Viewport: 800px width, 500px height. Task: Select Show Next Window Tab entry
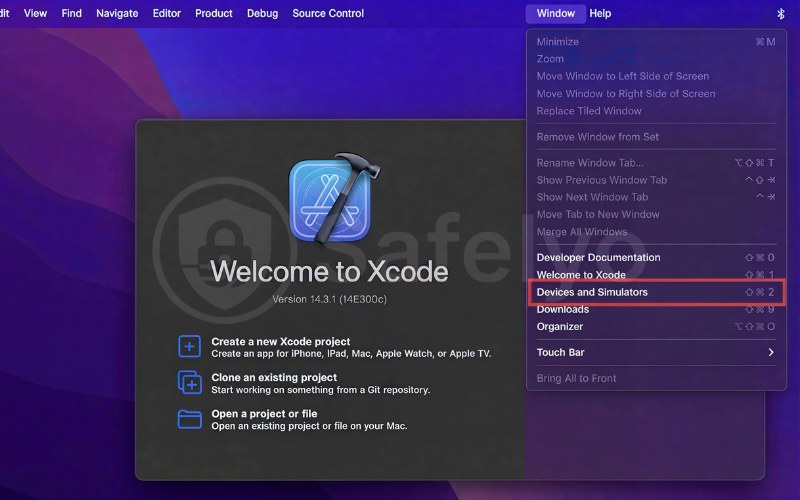point(656,197)
